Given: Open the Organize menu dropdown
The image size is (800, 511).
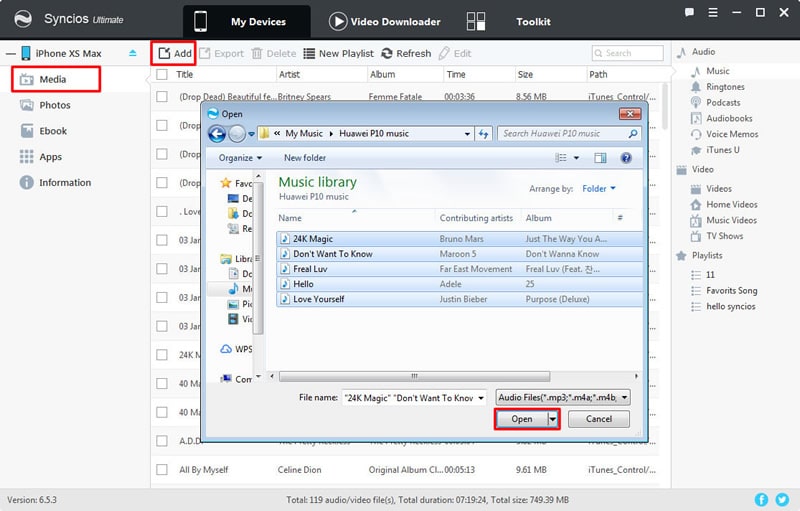Looking at the screenshot, I should [x=240, y=158].
